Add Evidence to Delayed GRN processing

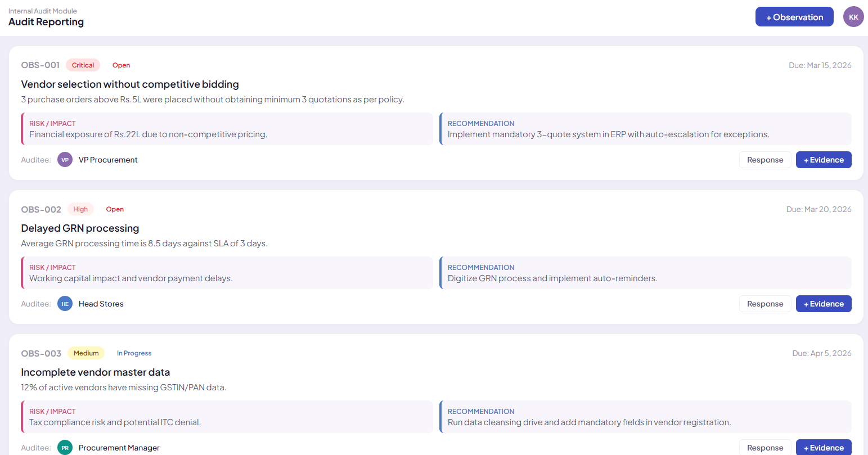(x=824, y=304)
